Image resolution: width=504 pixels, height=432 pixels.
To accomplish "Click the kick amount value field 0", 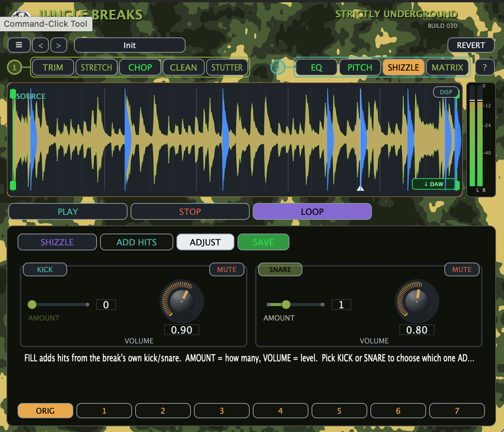I will click(106, 304).
